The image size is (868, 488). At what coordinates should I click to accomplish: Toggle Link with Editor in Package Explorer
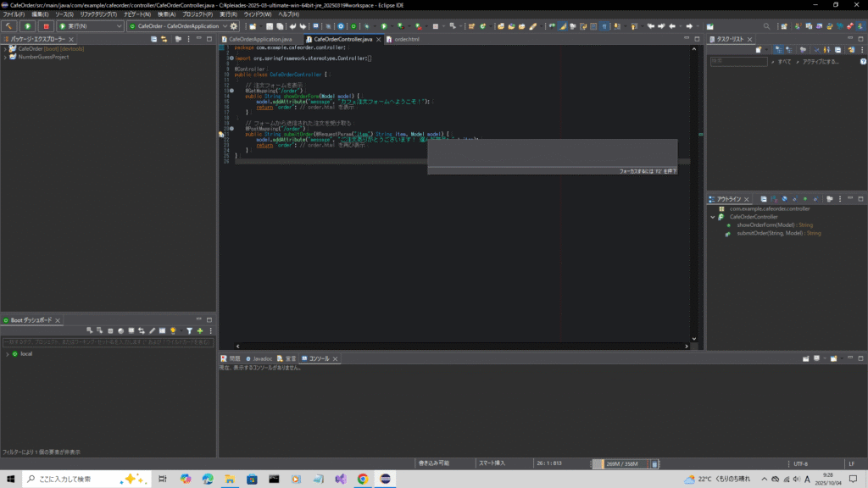pos(163,39)
